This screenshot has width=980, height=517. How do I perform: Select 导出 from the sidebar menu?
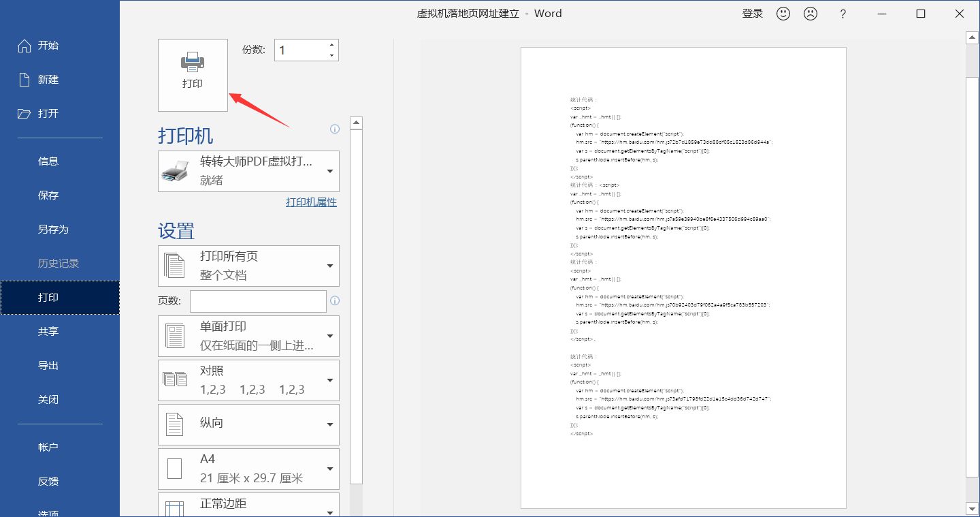[x=48, y=366]
